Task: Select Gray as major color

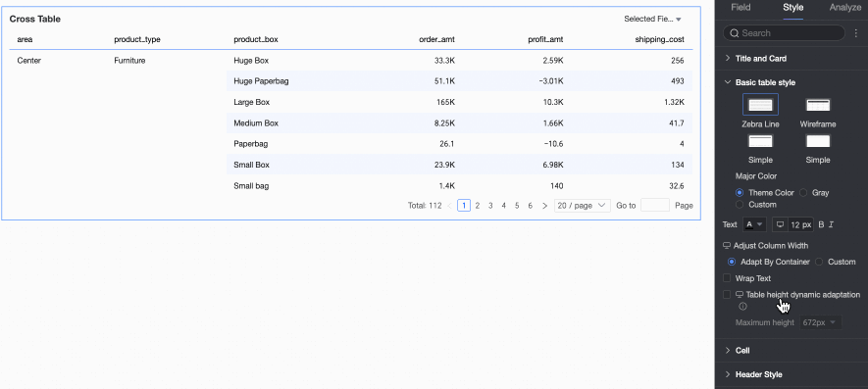Action: coord(803,193)
